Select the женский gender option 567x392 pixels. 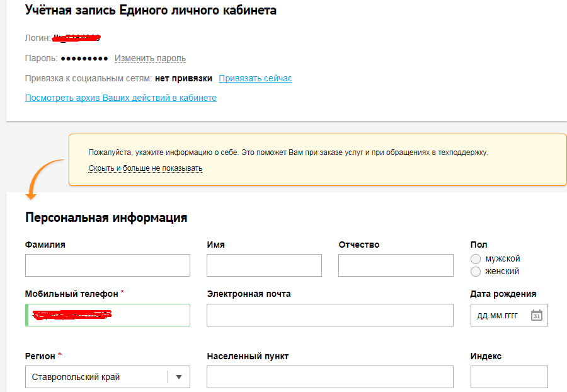coord(476,272)
